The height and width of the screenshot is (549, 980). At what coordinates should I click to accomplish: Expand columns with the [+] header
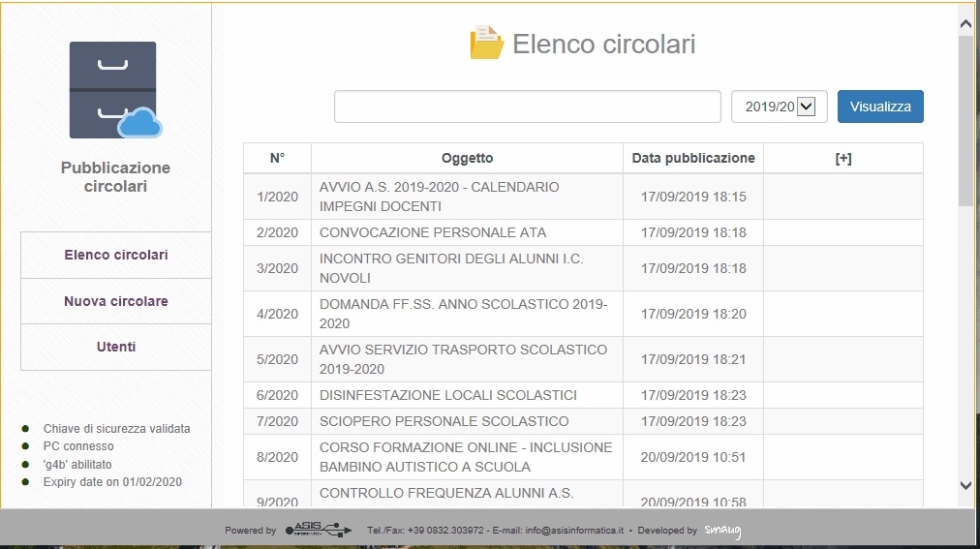coord(843,158)
